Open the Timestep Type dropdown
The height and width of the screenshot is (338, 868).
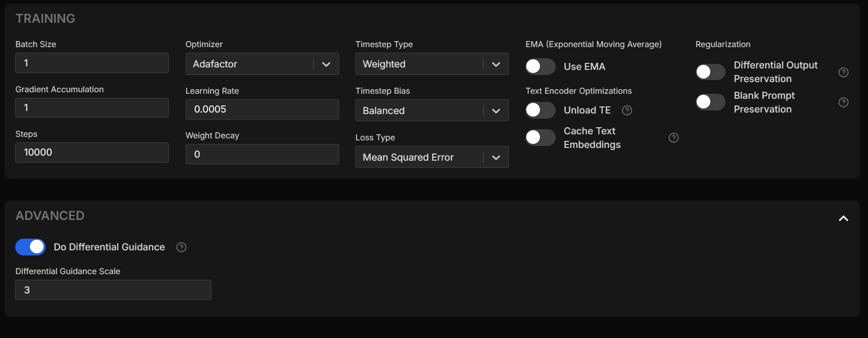[432, 64]
